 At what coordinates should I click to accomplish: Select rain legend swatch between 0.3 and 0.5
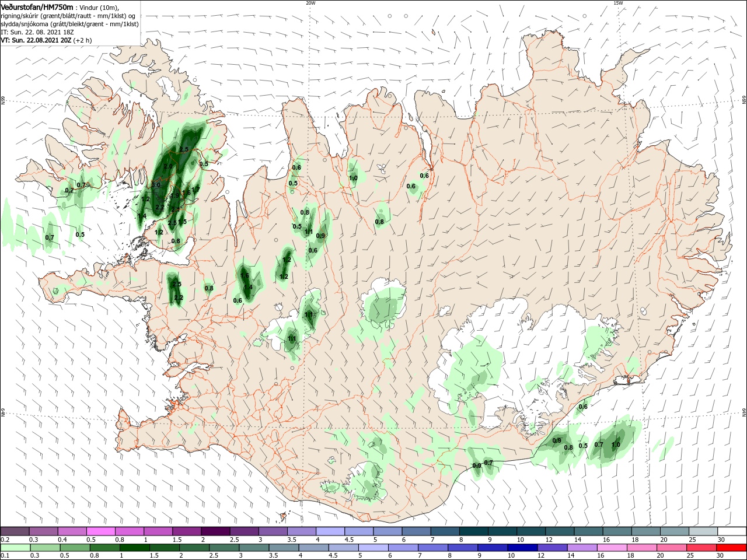coord(44,548)
